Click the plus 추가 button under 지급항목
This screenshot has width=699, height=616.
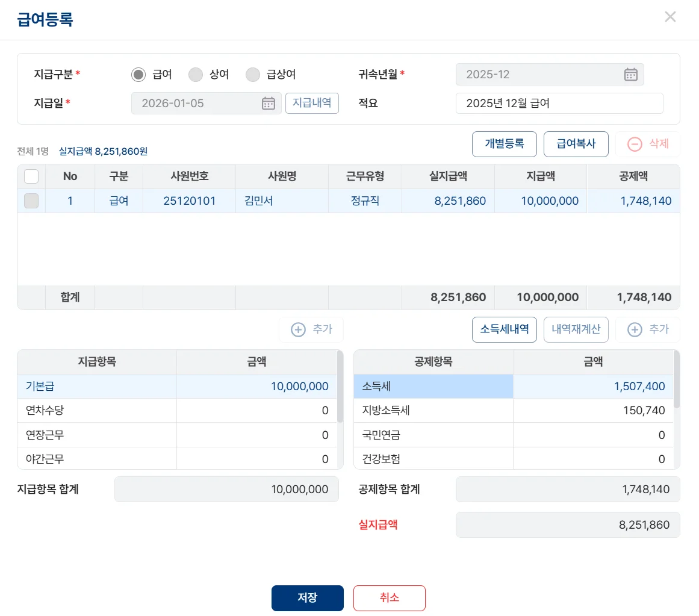(x=311, y=330)
